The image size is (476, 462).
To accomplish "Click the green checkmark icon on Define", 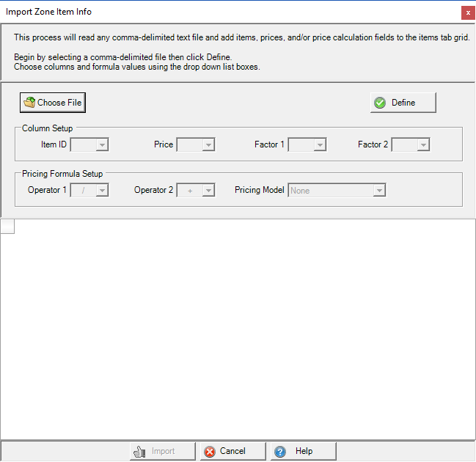I will tap(379, 103).
